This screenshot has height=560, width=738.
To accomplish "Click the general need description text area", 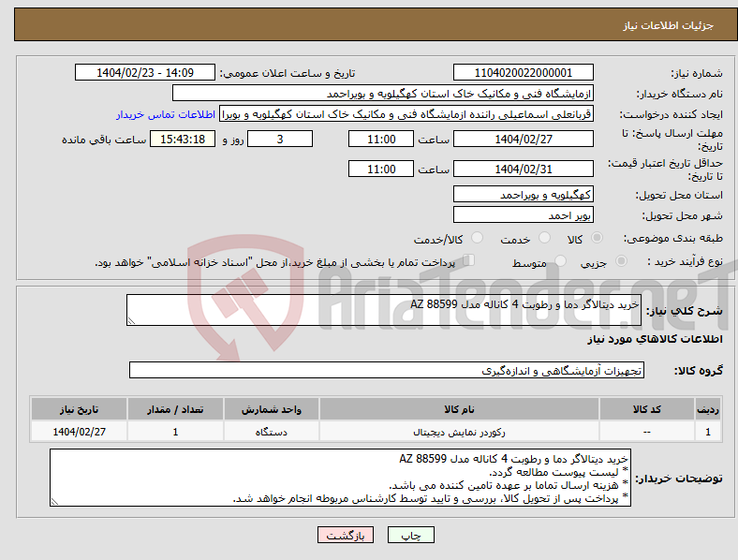I will [384, 310].
